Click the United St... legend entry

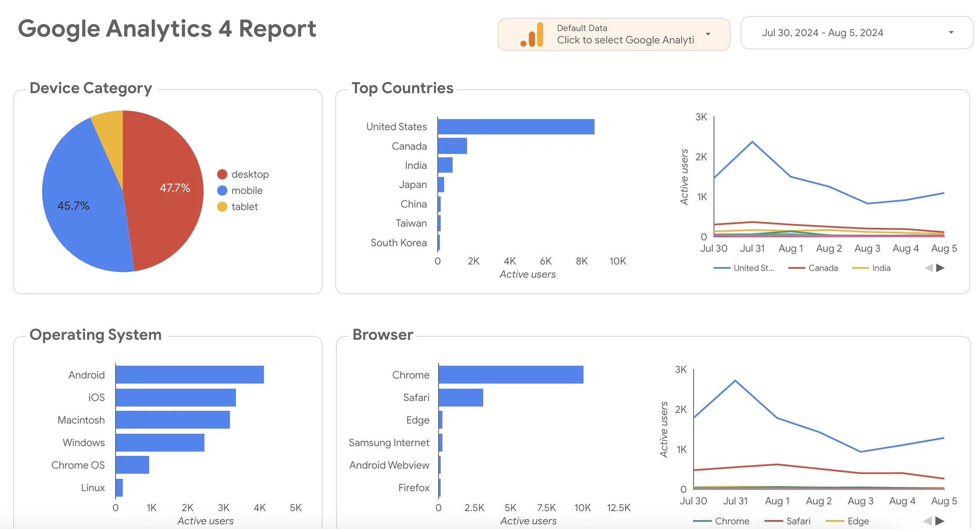[744, 268]
